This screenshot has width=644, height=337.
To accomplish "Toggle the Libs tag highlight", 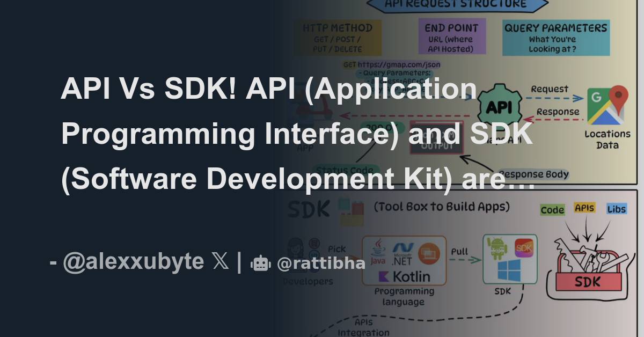I will click(x=616, y=209).
